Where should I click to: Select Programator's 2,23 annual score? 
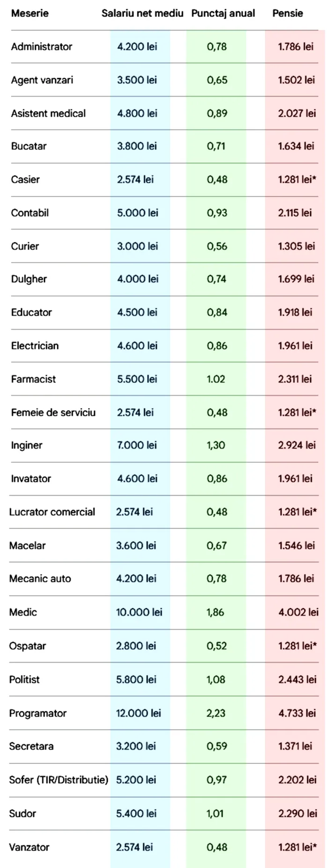coord(216,713)
